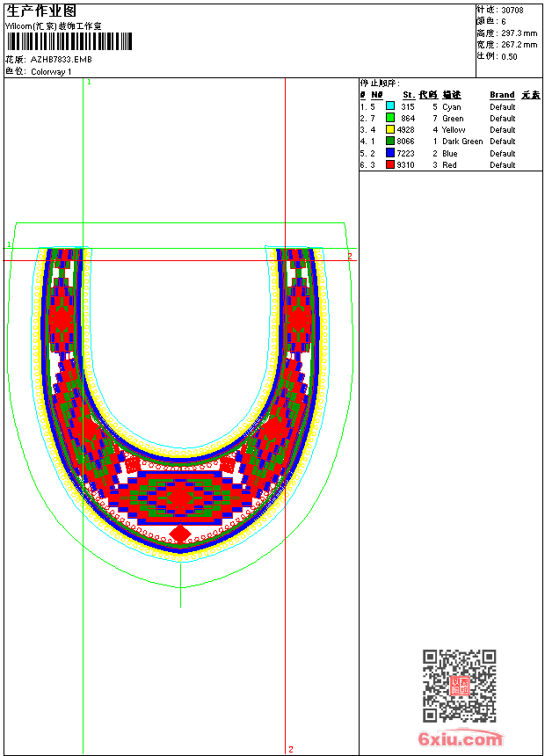The width and height of the screenshot is (545, 756).
Task: Click the Brand column header
Action: (502, 95)
